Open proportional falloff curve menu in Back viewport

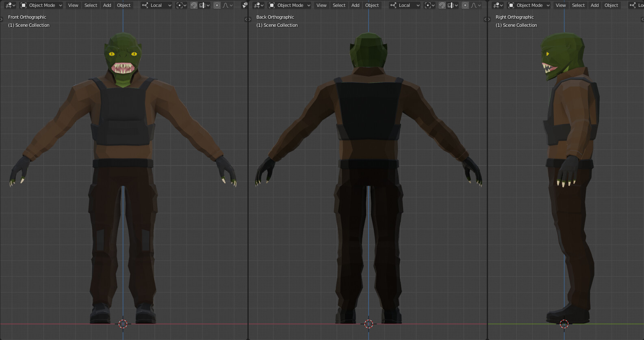coord(476,5)
